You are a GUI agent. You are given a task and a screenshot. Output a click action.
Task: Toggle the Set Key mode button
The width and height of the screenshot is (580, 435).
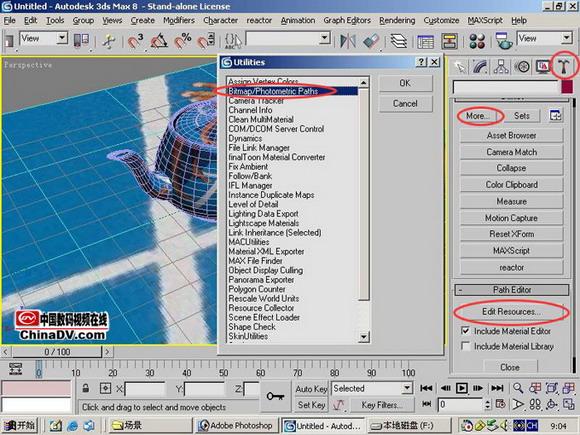(311, 405)
